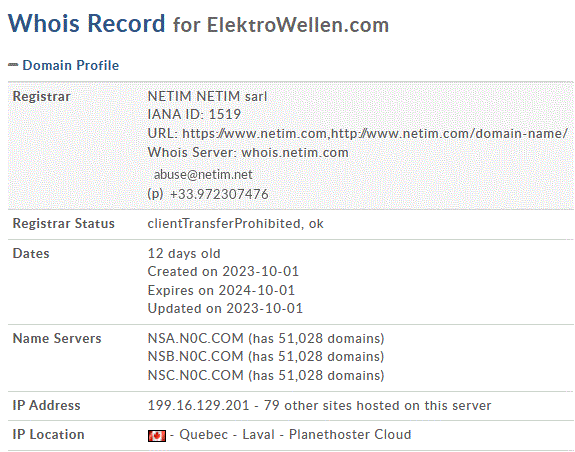Click the Created on 2023-10-01 date
The image size is (575, 452).
click(223, 272)
